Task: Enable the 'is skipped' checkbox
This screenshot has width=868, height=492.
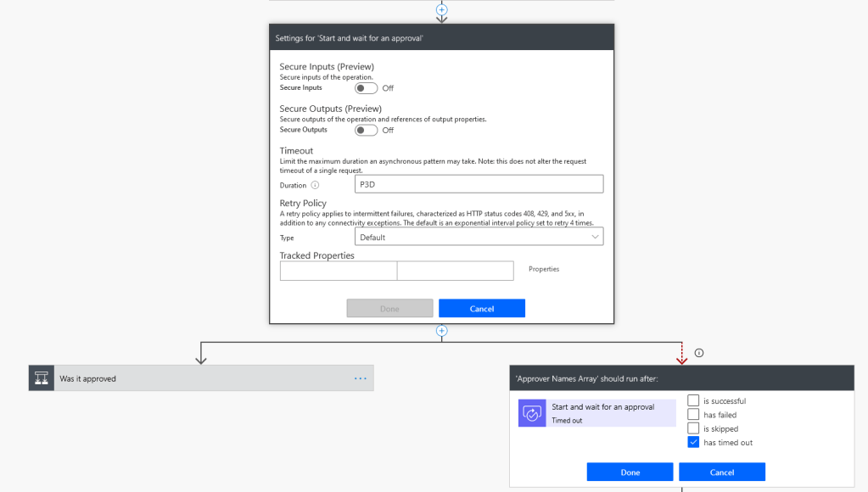Action: click(693, 428)
